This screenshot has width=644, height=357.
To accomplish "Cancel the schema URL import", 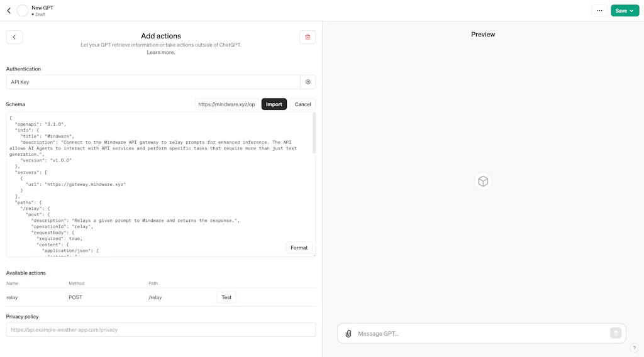I will 303,104.
